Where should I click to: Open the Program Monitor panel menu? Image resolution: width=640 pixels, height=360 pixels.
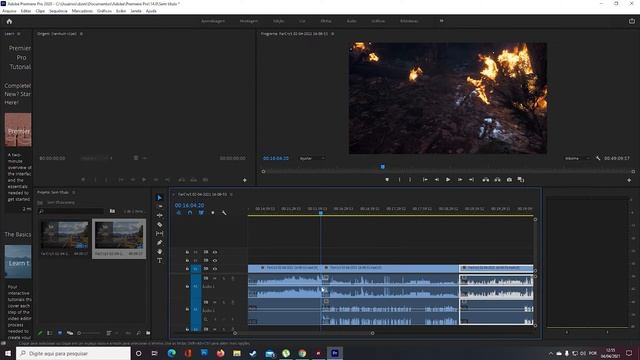pos(333,34)
